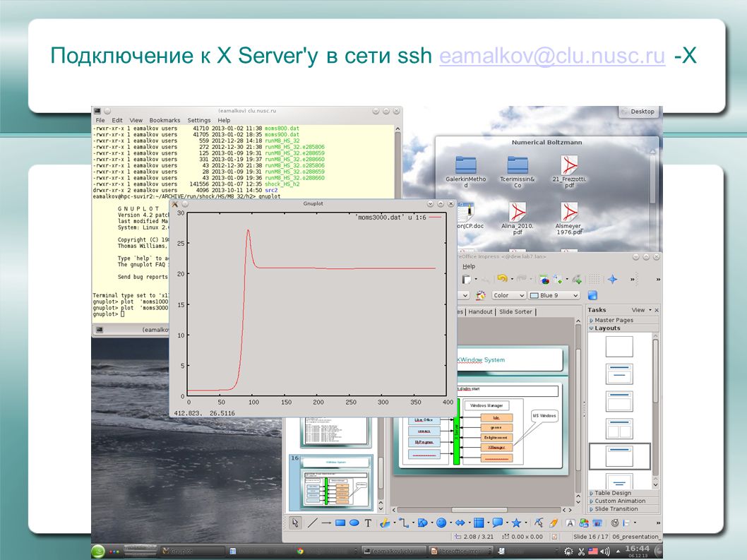Image resolution: width=747 pixels, height=560 pixels.
Task: Activate the Text tool in drawing toolbar
Action: click(369, 523)
